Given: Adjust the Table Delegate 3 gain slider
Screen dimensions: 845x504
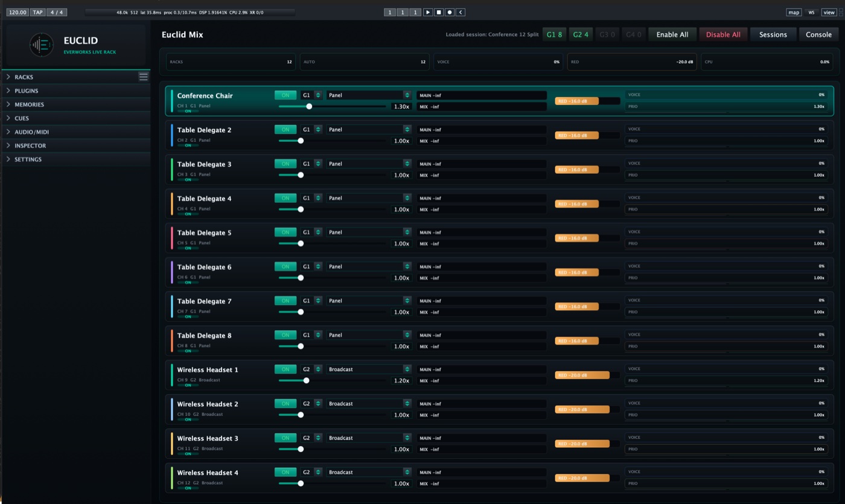Looking at the screenshot, I should pos(332,175).
